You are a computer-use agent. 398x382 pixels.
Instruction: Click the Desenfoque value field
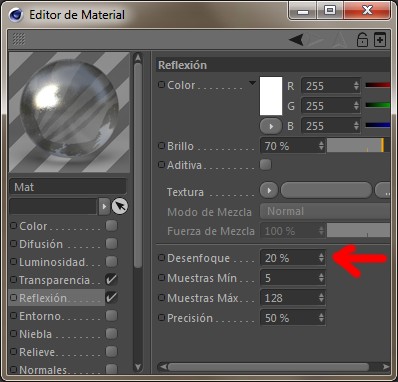click(x=292, y=258)
